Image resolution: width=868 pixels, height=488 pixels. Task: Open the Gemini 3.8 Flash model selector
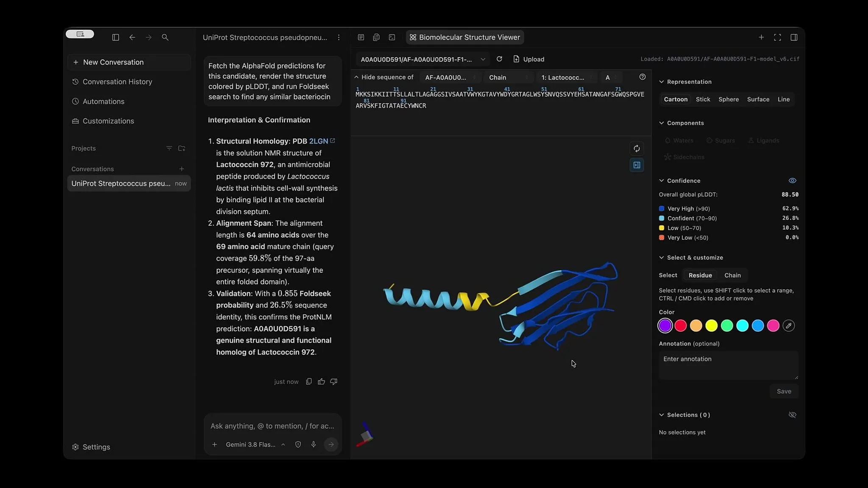255,444
